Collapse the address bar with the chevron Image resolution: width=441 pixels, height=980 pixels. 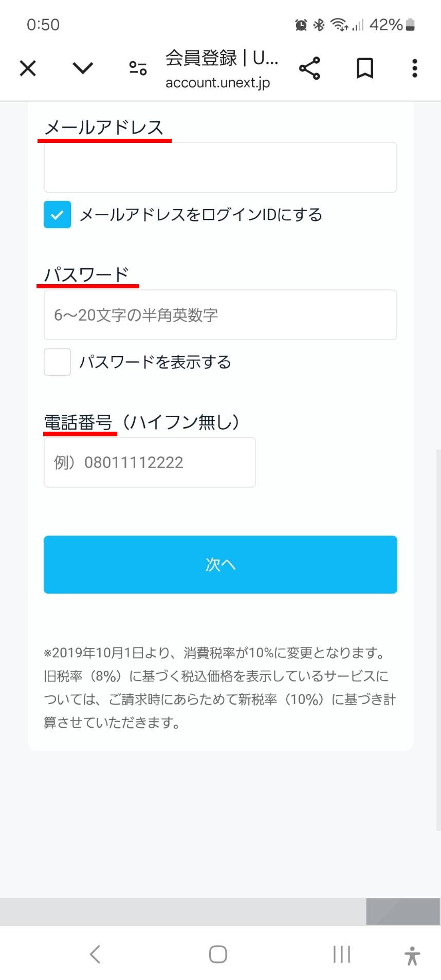coord(82,68)
